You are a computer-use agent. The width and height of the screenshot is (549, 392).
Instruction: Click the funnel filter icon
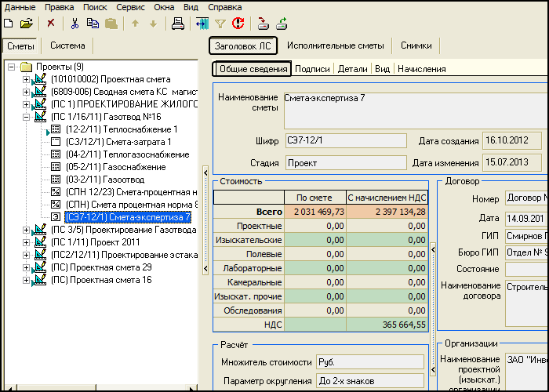[x=220, y=24]
